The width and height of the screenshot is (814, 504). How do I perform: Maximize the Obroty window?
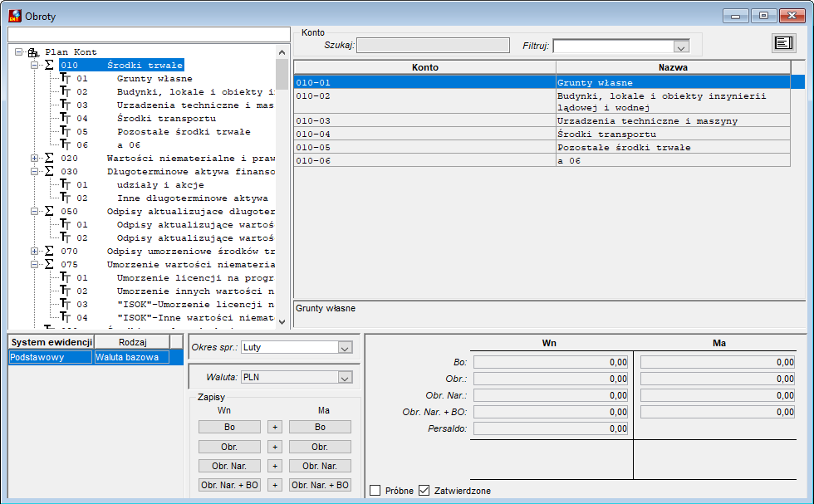[763, 16]
